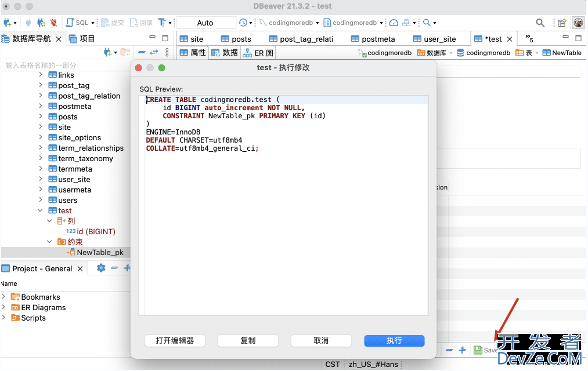The height and width of the screenshot is (371, 588).
Task: Switch to the site editor tab
Action: [191, 39]
